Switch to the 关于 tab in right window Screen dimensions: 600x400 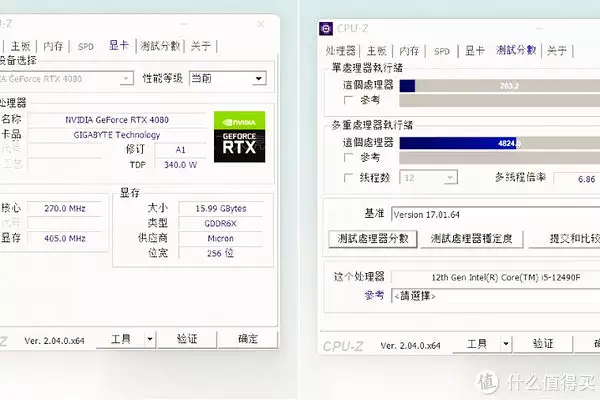tap(557, 51)
